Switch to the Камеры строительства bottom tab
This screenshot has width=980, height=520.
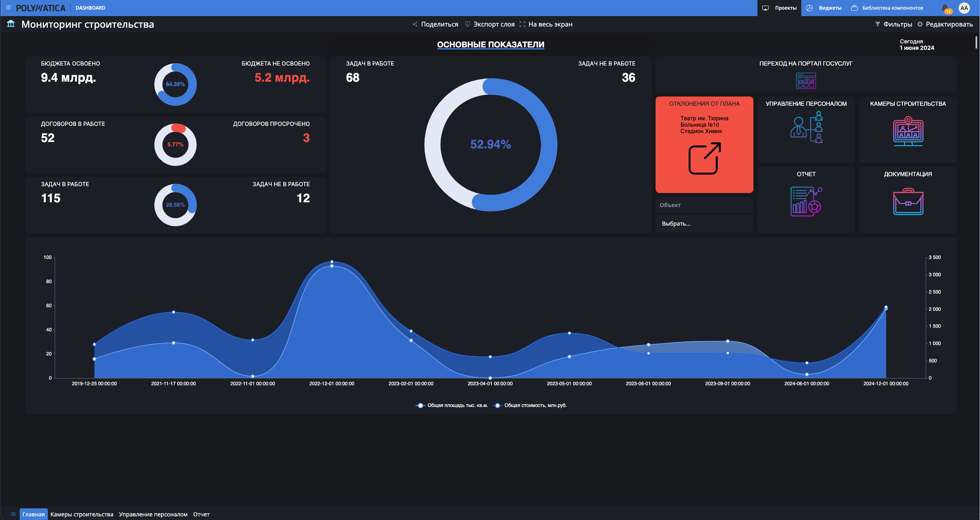pos(82,514)
